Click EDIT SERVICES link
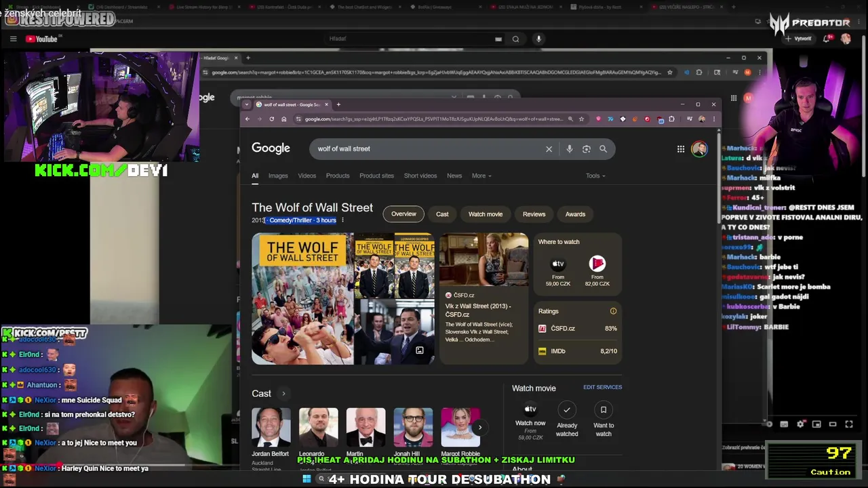Image resolution: width=868 pixels, height=488 pixels. point(602,387)
